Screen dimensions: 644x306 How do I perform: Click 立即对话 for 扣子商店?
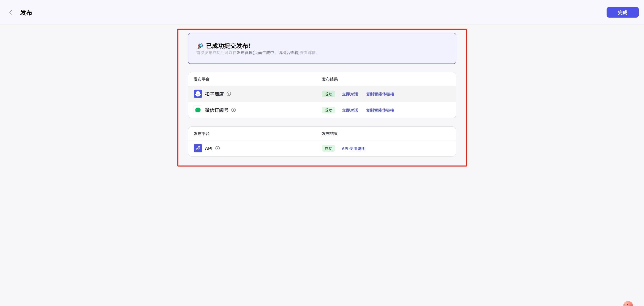click(350, 94)
